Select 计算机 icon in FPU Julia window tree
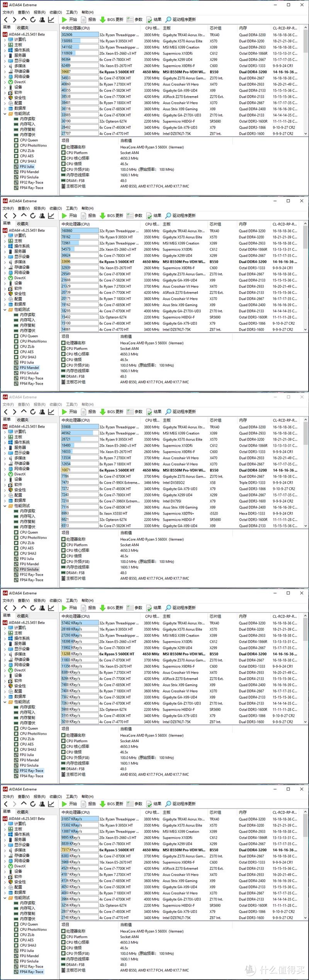309x980 pixels. (10, 39)
